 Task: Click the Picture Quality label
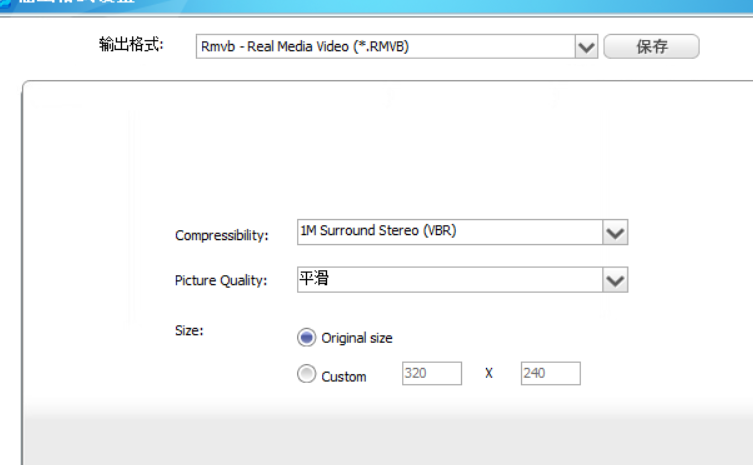[x=221, y=281]
